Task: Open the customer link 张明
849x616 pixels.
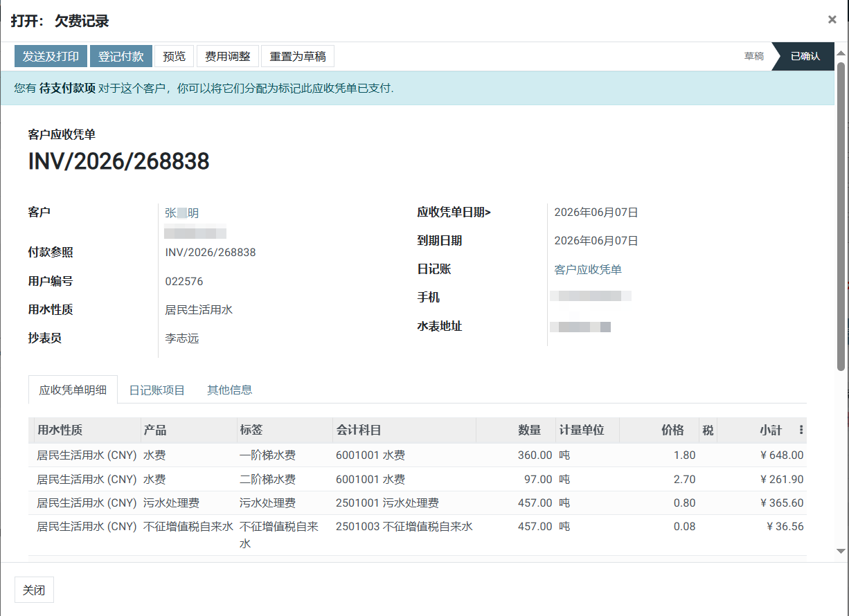Action: click(182, 213)
